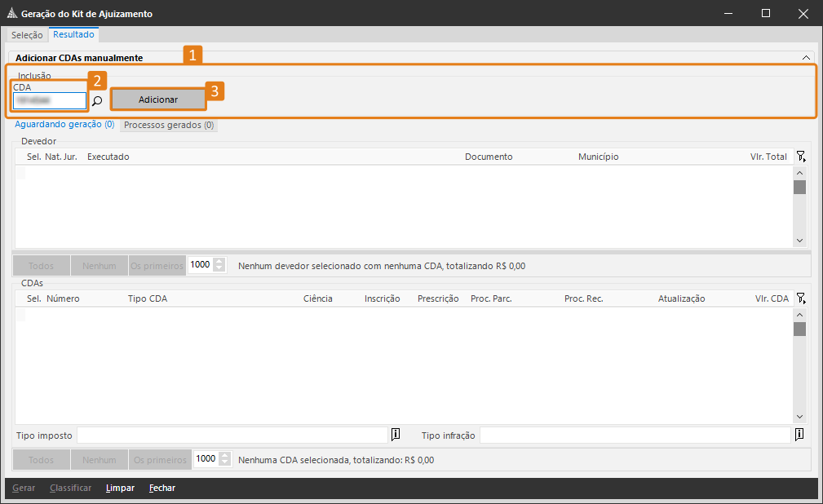
Task: Click the CDAs list scroll up arrow
Action: tap(799, 315)
